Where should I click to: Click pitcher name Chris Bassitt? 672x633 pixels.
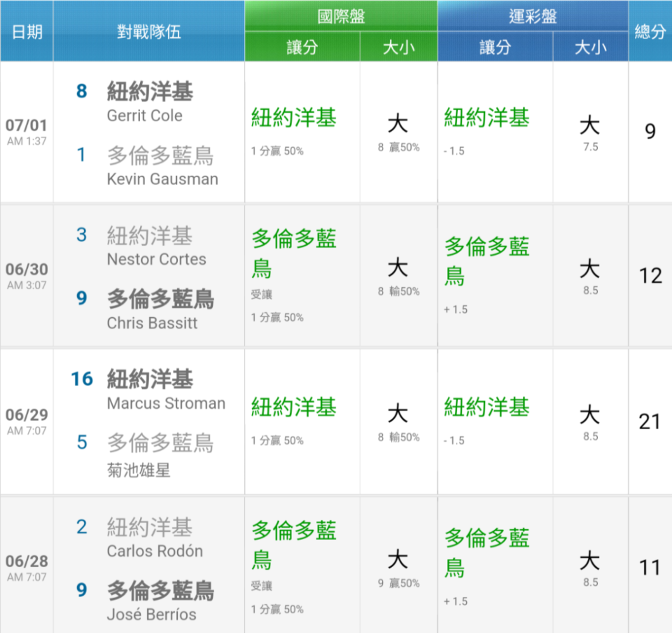[152, 323]
